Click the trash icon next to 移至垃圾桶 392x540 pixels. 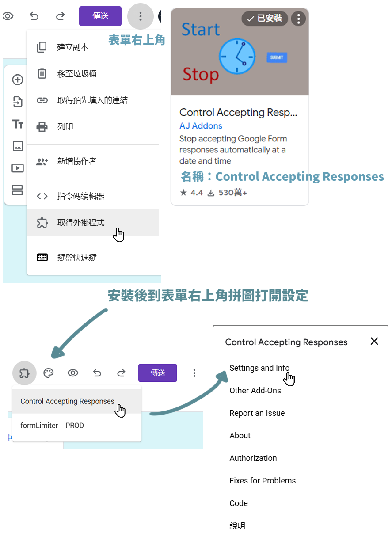click(x=42, y=73)
